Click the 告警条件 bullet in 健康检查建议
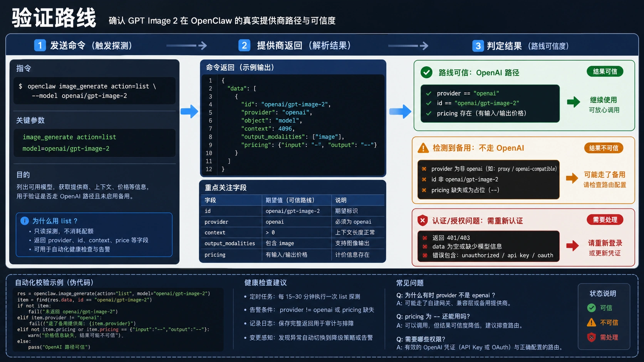The image size is (644, 362). 309,310
